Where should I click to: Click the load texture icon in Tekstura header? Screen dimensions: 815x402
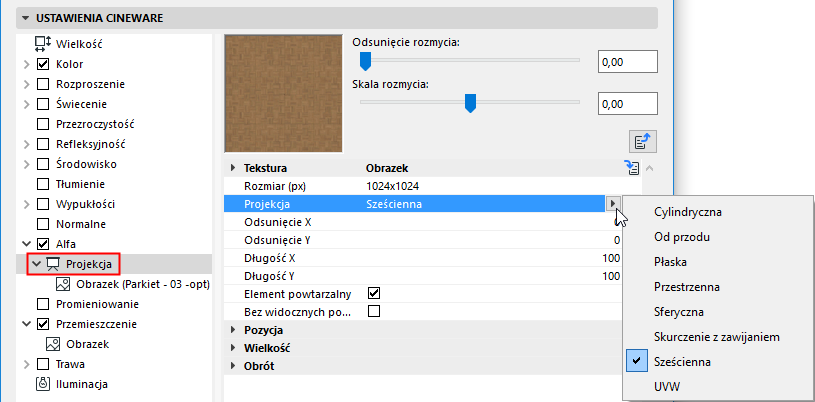(x=631, y=167)
